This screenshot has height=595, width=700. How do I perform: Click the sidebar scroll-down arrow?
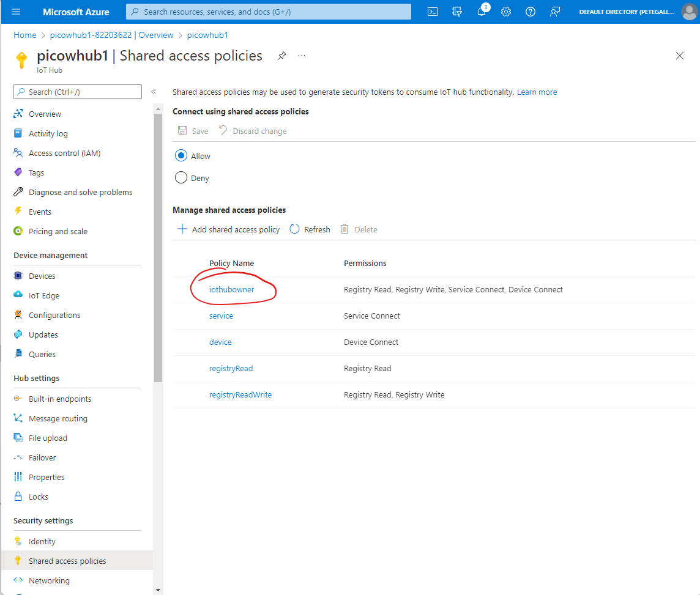(x=158, y=590)
